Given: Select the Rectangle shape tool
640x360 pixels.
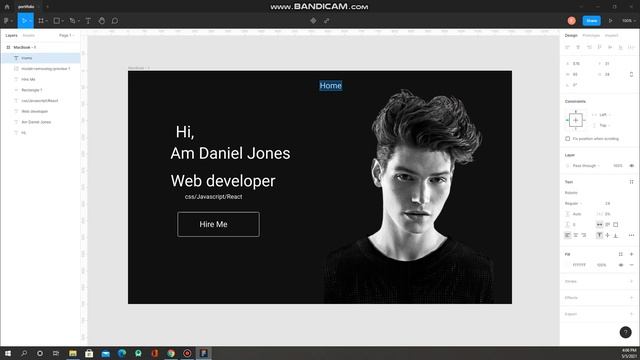Looking at the screenshot, I should point(58,20).
